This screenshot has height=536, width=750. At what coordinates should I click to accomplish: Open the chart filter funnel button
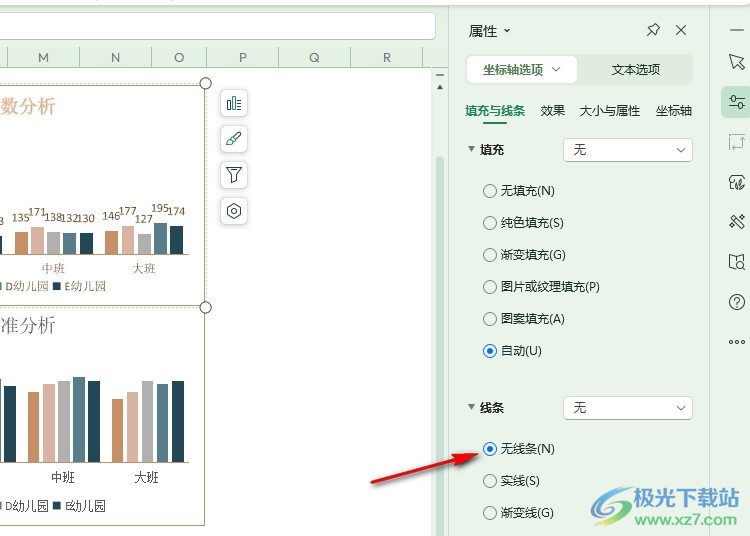234,175
